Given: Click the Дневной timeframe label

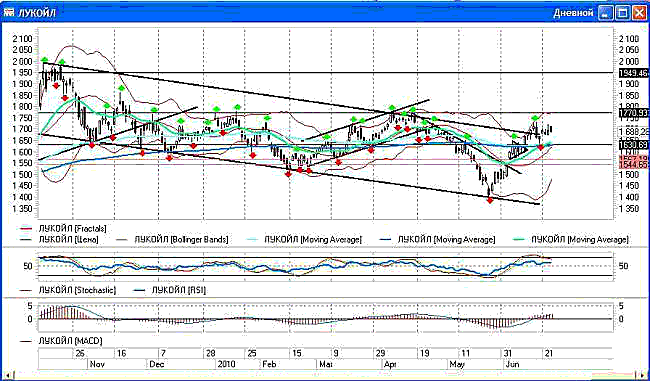Looking at the screenshot, I should point(573,13).
